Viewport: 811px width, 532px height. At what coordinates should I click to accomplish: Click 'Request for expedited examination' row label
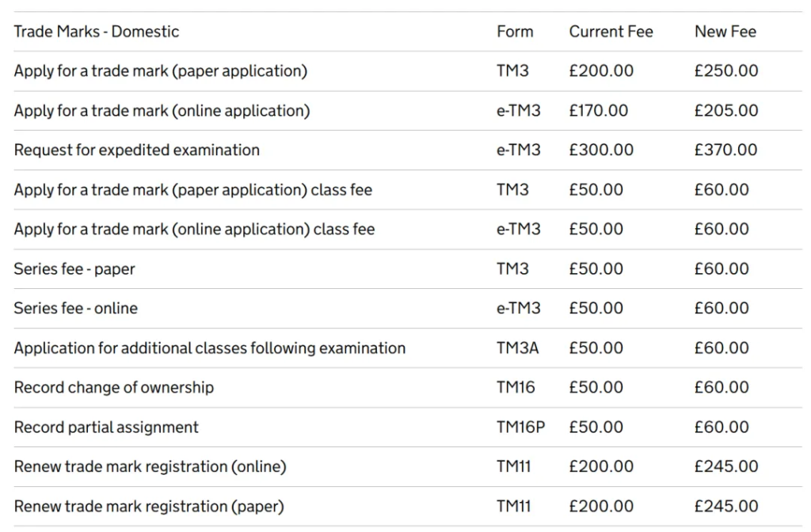(x=136, y=150)
